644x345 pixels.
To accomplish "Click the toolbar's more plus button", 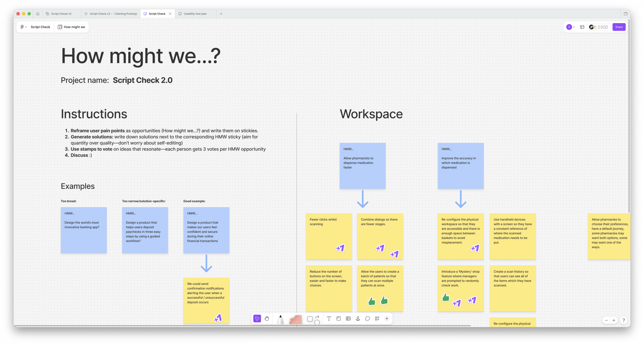I will 387,319.
